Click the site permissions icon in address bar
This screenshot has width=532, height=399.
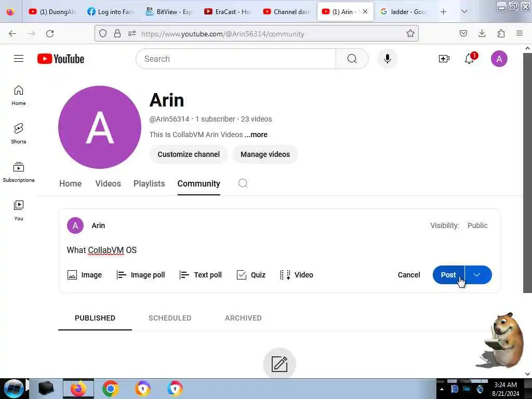pyautogui.click(x=132, y=34)
